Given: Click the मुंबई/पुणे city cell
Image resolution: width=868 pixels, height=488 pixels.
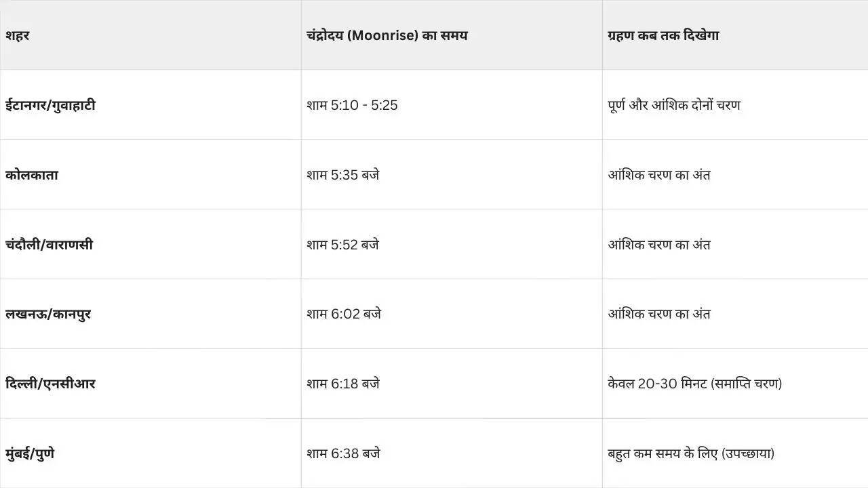Looking at the screenshot, I should point(30,453).
